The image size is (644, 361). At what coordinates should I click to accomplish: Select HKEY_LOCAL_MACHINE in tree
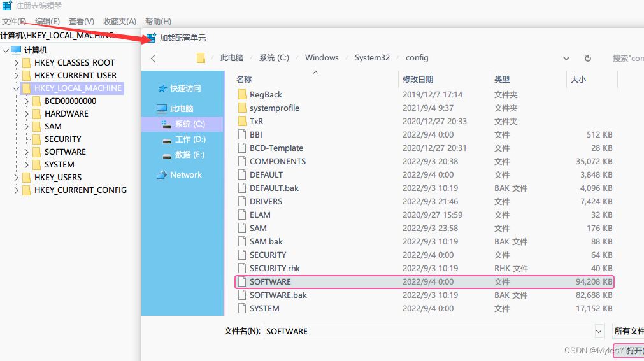pyautogui.click(x=78, y=88)
